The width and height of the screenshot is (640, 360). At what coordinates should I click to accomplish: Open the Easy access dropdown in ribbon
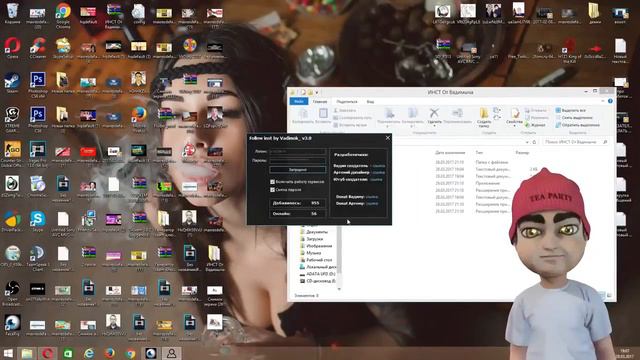coord(497,118)
